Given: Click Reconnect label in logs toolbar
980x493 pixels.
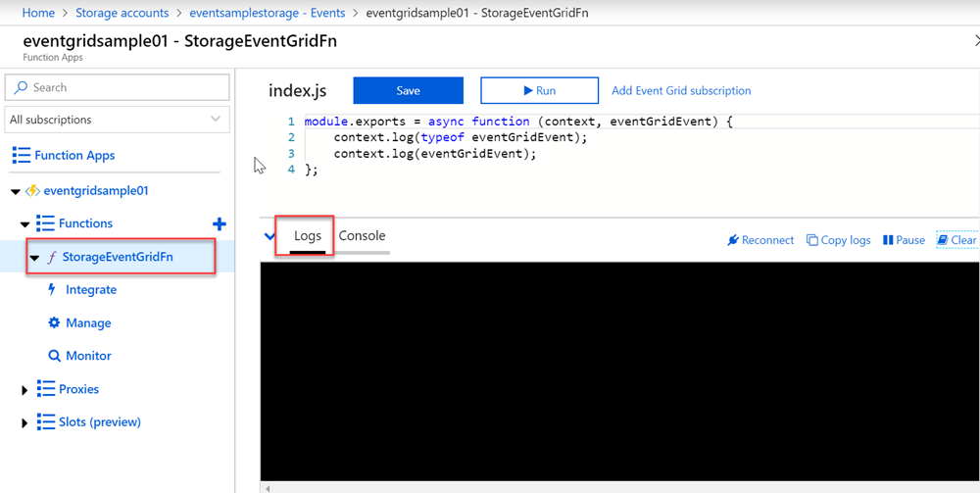Looking at the screenshot, I should point(767,240).
